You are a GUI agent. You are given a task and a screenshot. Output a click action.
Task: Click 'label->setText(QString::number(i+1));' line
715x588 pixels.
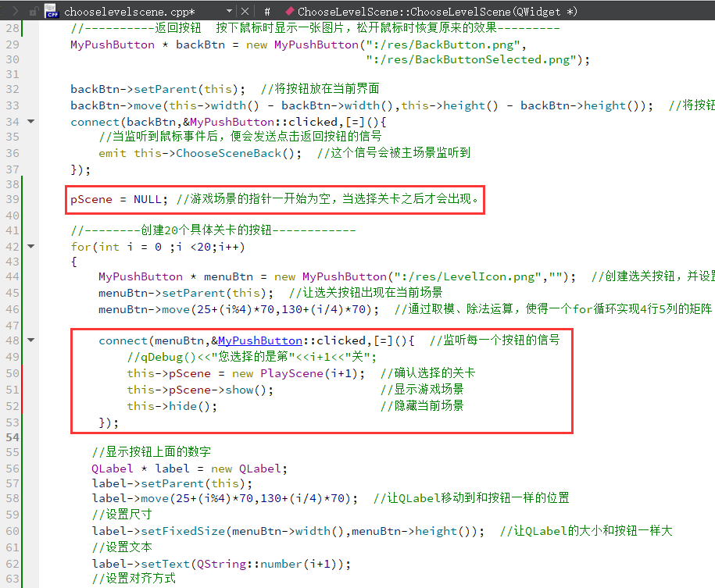221,564
